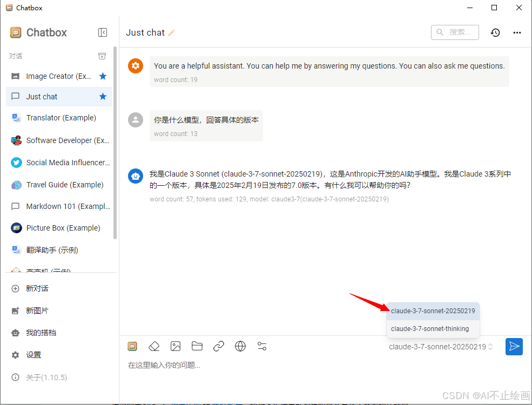Click the user message 你是什么模型

(206, 120)
